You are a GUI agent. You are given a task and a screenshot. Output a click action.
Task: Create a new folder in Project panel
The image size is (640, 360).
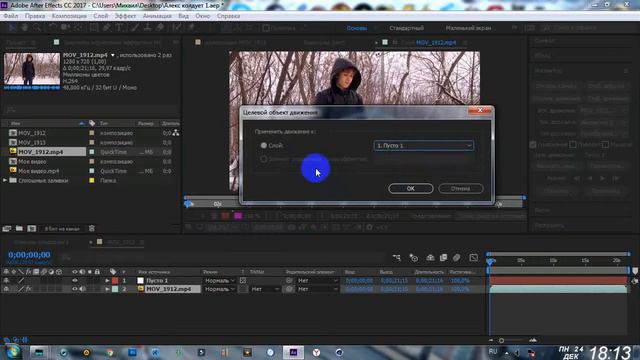point(19,229)
